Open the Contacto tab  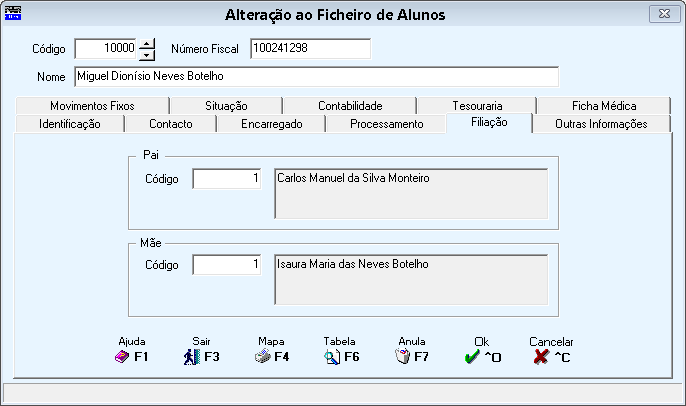coord(170,124)
